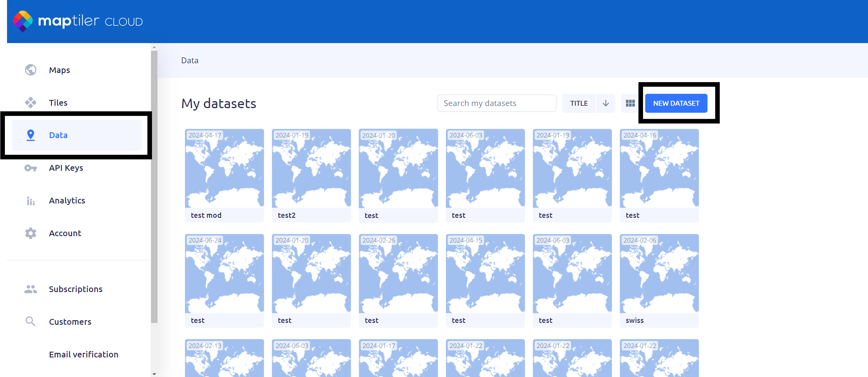
Task: Toggle the grid view layout
Action: [630, 103]
